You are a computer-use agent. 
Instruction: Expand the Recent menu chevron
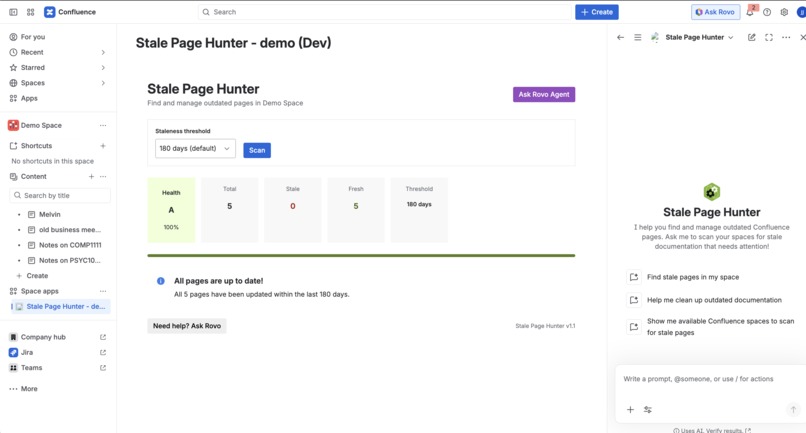tap(103, 52)
